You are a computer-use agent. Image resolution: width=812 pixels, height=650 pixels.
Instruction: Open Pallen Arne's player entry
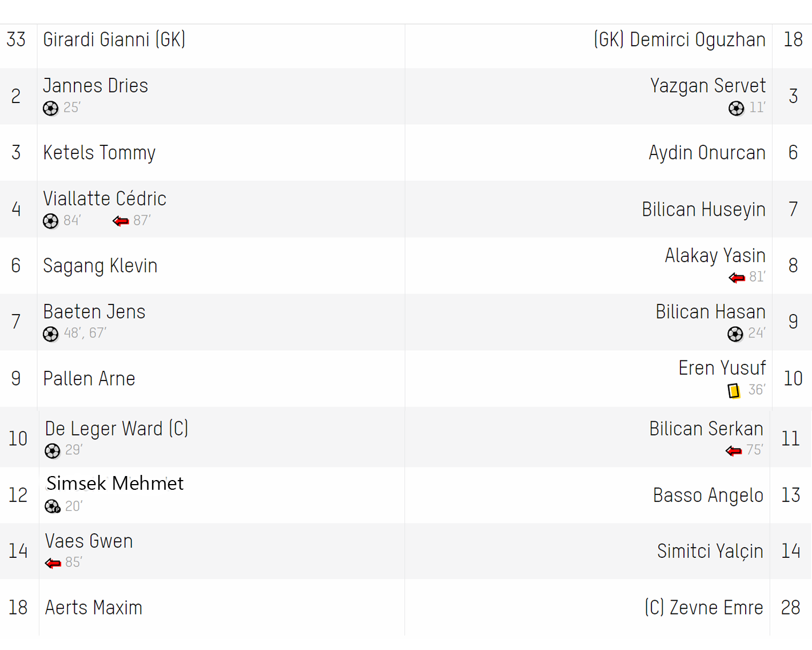coord(89,379)
